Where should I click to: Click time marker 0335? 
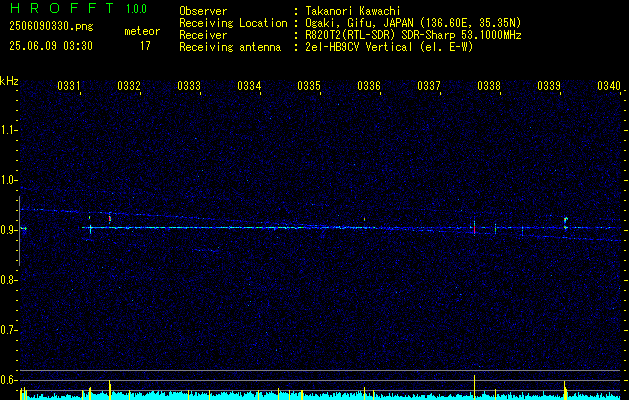pyautogui.click(x=309, y=85)
